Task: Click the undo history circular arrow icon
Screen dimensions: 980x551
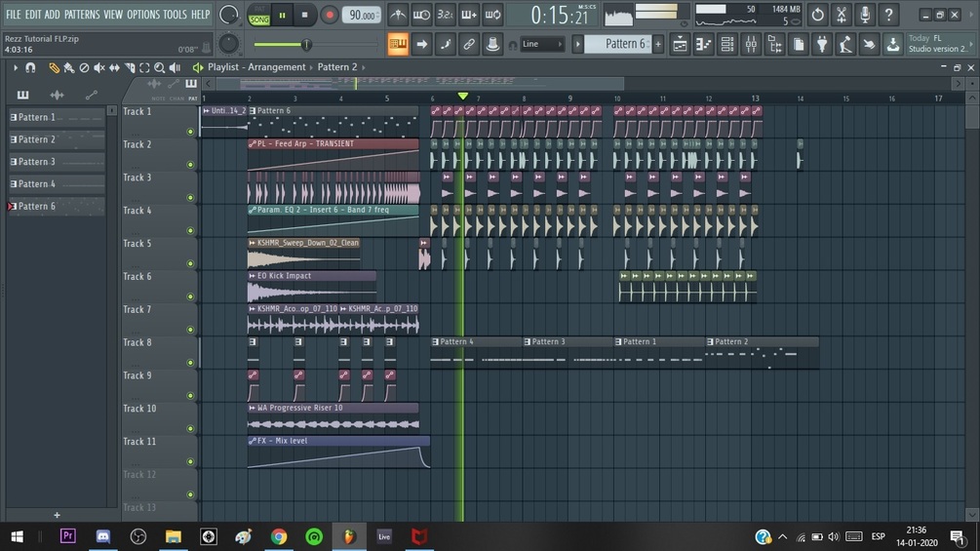Action: coord(817,15)
